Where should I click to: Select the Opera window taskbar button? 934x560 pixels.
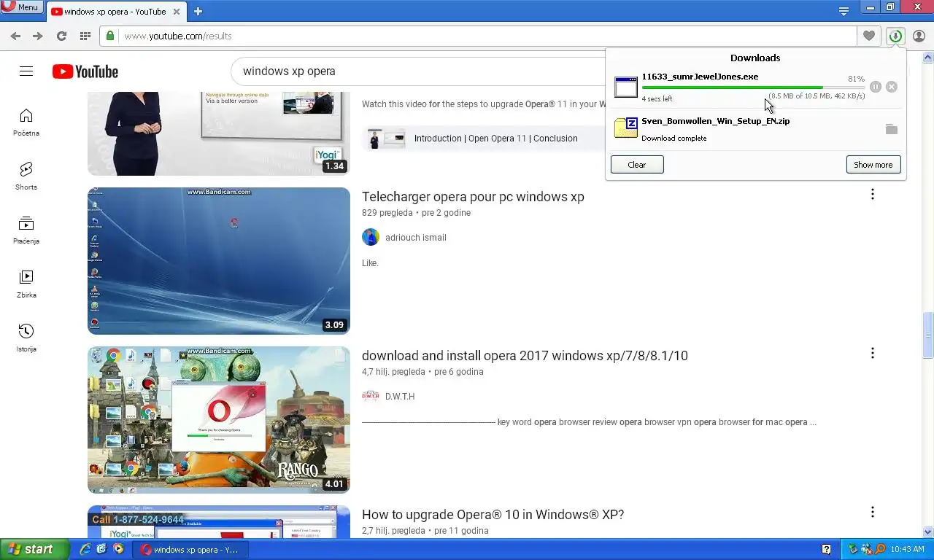[192, 550]
